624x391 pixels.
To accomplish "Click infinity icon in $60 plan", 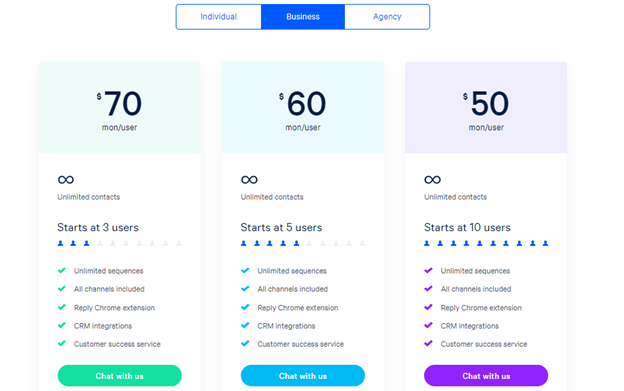I will pos(249,180).
